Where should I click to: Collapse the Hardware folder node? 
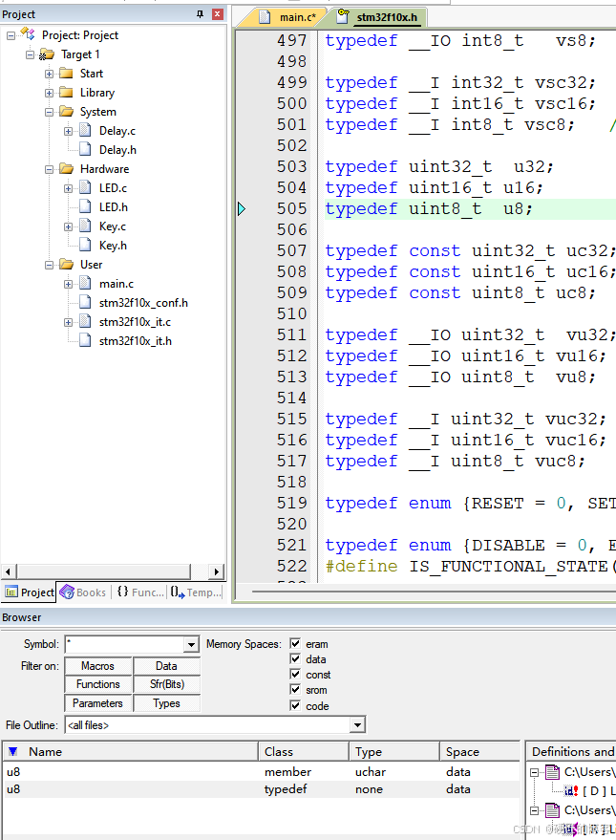coord(50,169)
